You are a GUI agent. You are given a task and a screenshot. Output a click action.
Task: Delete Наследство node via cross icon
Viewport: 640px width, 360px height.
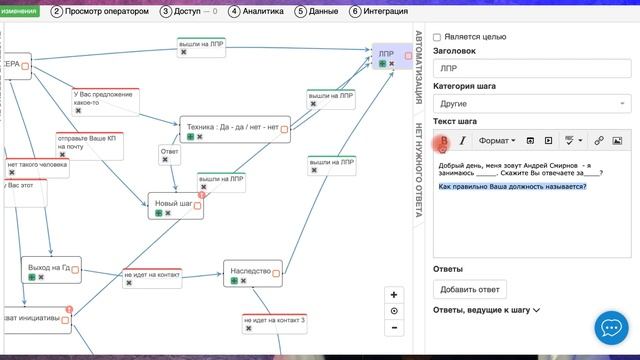(x=243, y=281)
